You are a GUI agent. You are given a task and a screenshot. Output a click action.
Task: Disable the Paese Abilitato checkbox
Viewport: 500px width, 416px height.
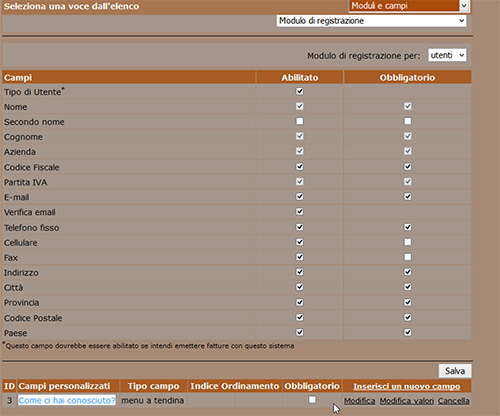[x=300, y=332]
